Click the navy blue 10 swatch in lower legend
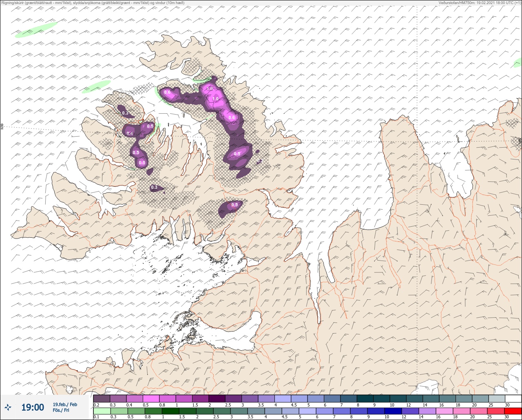The image size is (522, 420). (x=393, y=411)
